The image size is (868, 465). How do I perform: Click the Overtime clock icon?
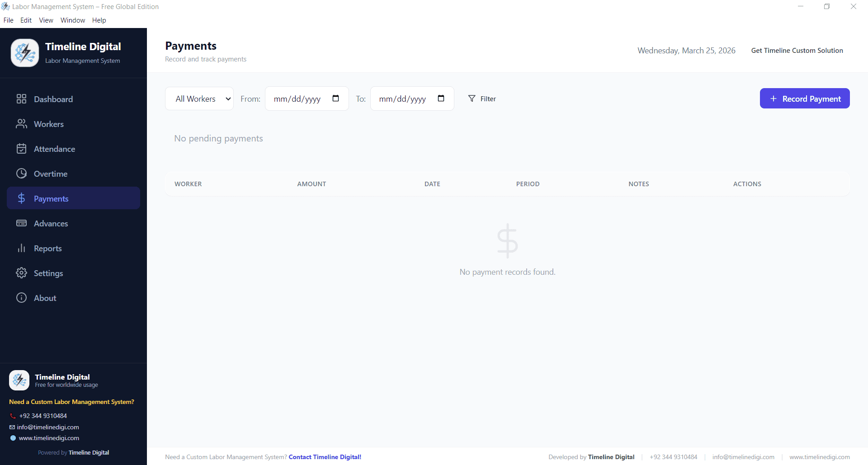coord(22,174)
